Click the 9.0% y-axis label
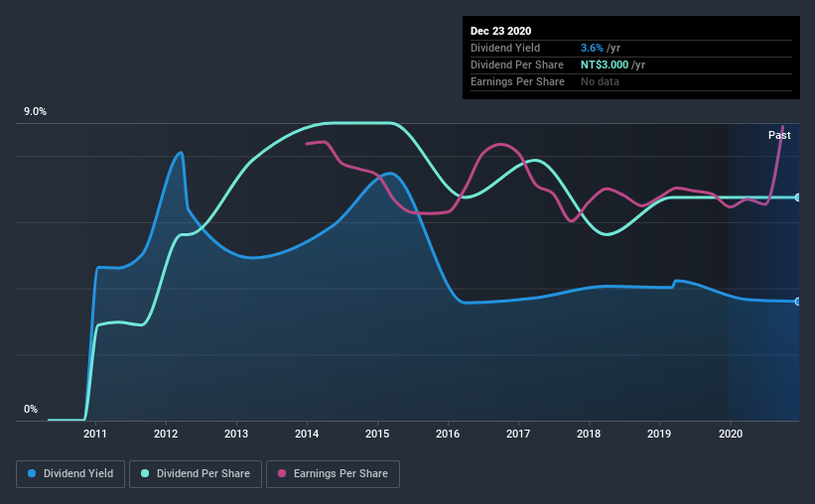Image resolution: width=815 pixels, height=504 pixels. 35,112
